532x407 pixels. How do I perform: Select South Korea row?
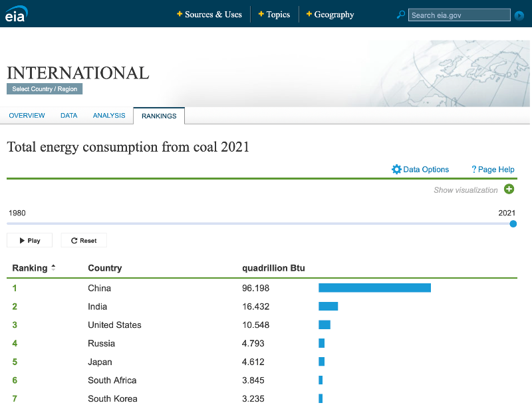click(x=262, y=398)
